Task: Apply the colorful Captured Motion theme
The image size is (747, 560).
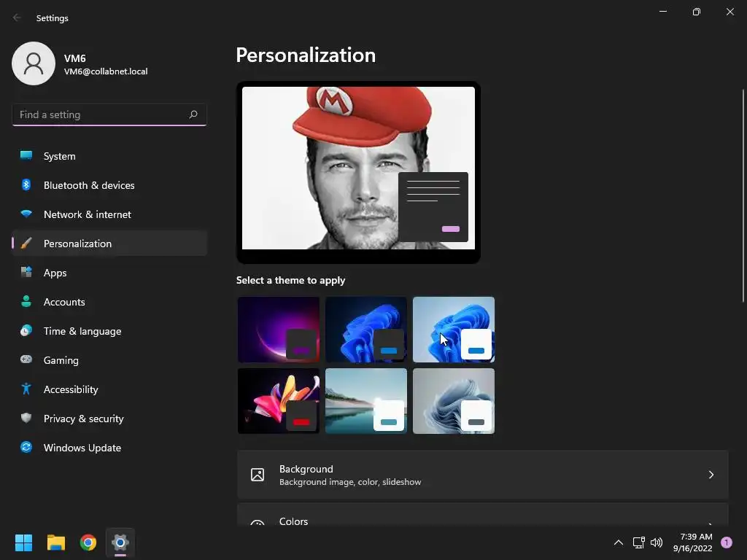Action: tap(279, 401)
